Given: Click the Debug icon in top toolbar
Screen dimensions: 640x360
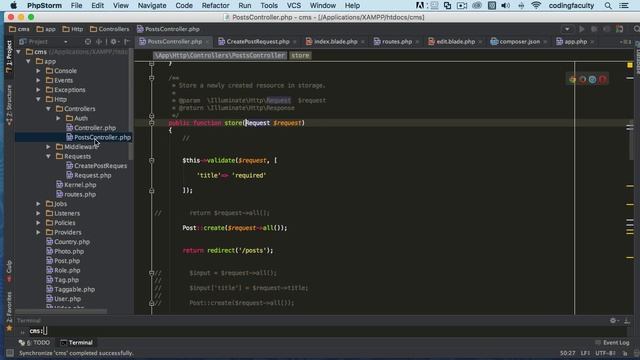Looking at the screenshot, I should pos(594,29).
